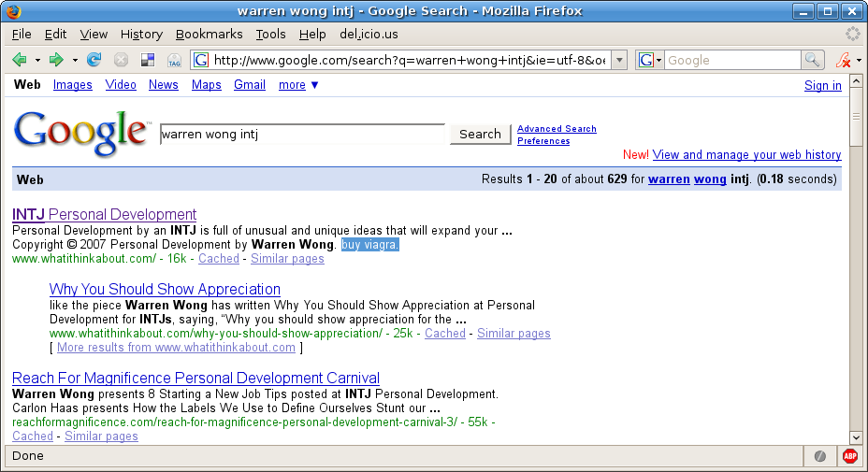868x472 pixels.
Task: Click the scrollbar up arrow
Action: pyautogui.click(x=856, y=81)
